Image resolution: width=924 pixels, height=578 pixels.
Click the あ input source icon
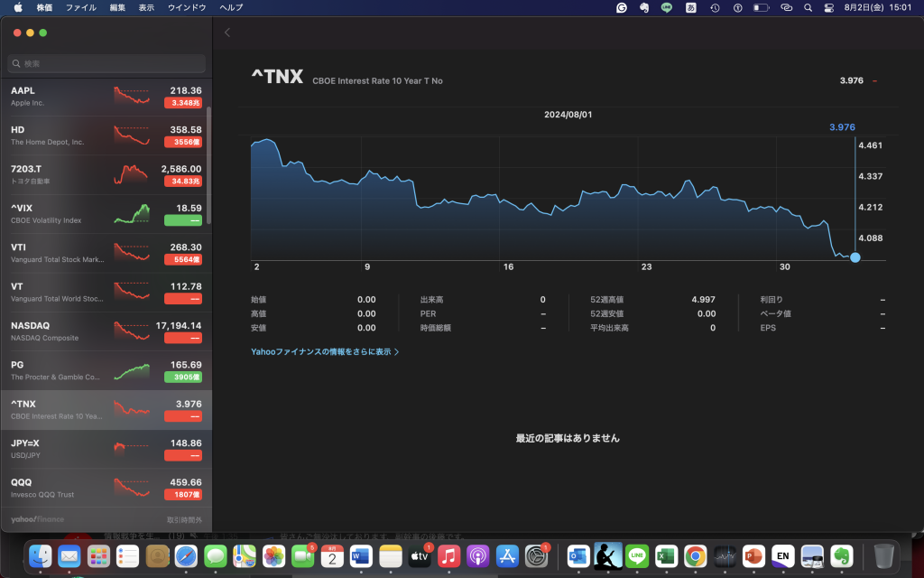click(690, 7)
